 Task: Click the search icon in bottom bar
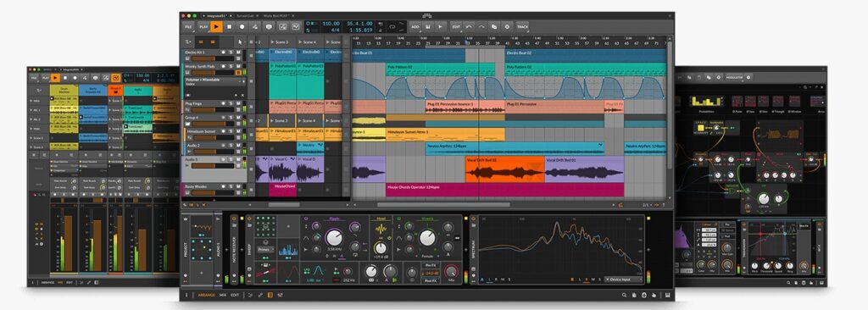(x=624, y=295)
